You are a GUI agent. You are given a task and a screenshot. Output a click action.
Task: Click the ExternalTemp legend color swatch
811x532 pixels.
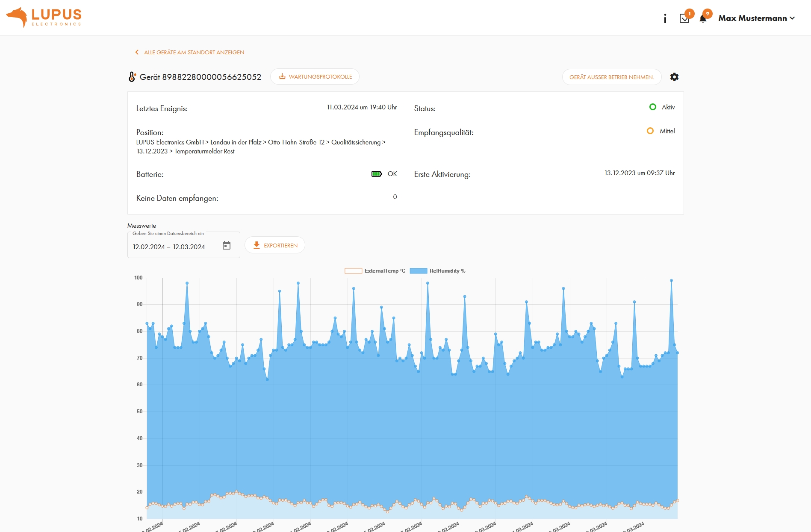tap(353, 271)
